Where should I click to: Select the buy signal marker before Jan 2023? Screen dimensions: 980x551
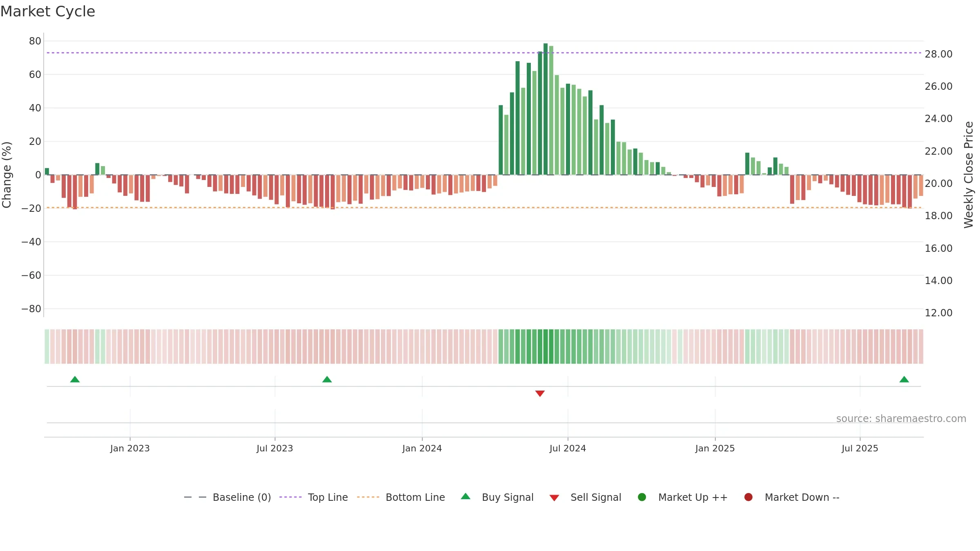[x=75, y=379]
